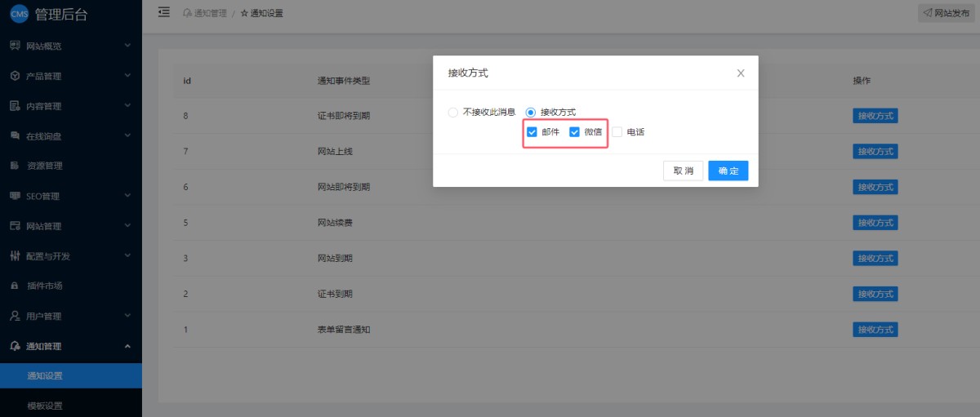Click the 插件市场 lock icon
This screenshot has height=417, width=980.
point(15,286)
